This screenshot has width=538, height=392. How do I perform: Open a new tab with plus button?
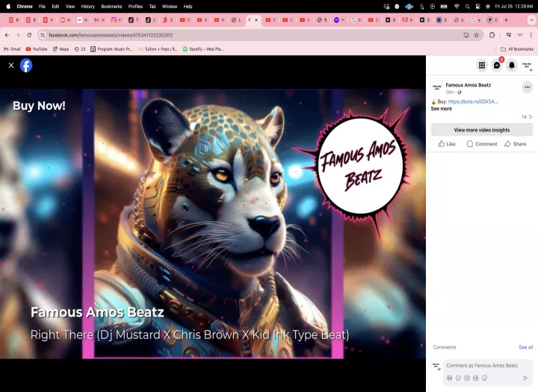506,20
